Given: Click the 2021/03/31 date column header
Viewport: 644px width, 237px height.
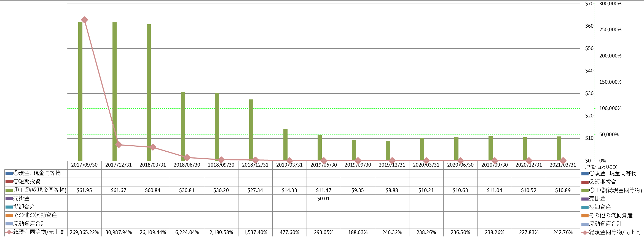Looking at the screenshot, I should (563, 165).
